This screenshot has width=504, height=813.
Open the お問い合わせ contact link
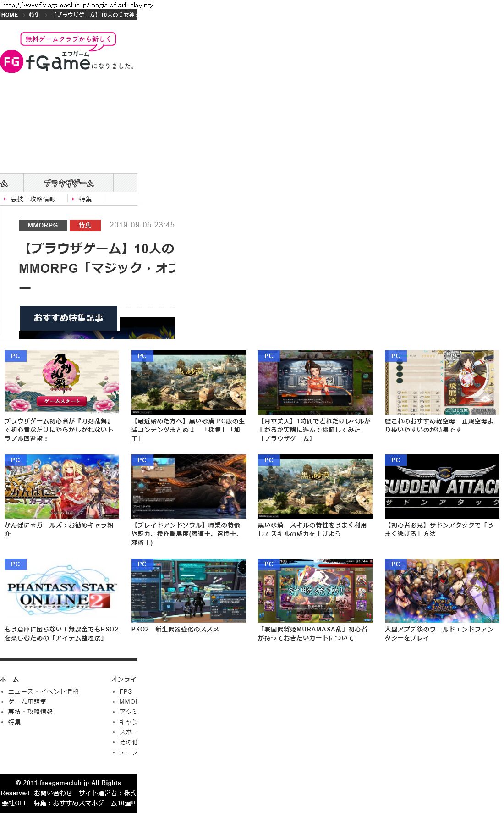[x=53, y=793]
